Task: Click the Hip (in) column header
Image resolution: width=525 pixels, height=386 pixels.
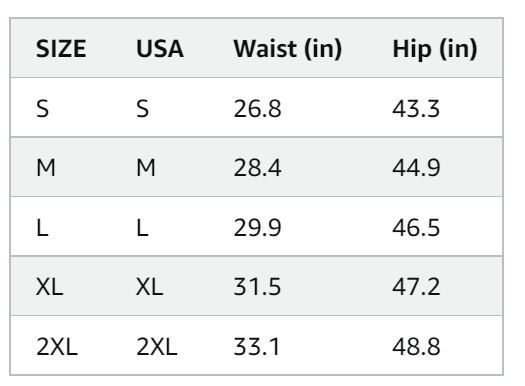Action: click(x=435, y=49)
